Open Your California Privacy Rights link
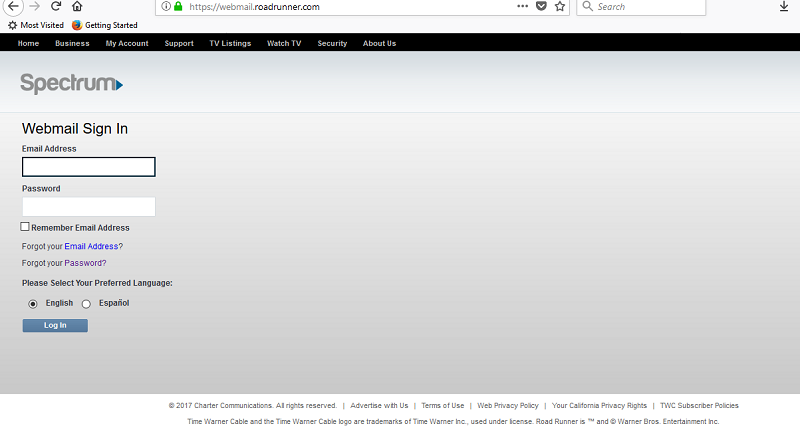The image size is (800, 430). tap(599, 406)
